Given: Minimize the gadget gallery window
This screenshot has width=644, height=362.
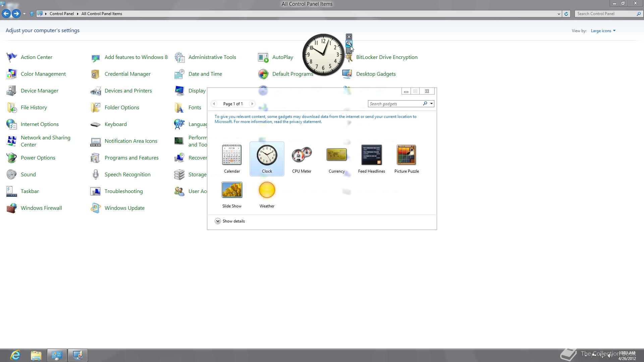Looking at the screenshot, I should 406,91.
